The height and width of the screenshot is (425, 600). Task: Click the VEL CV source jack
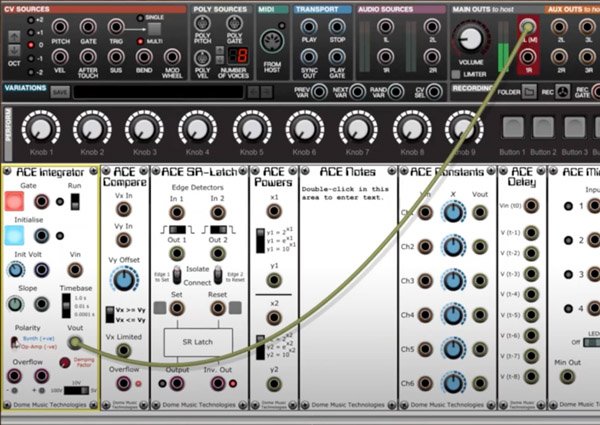click(x=60, y=57)
